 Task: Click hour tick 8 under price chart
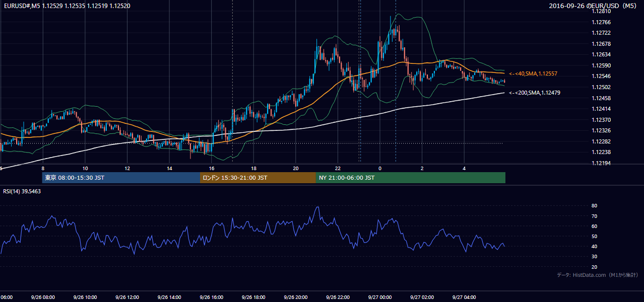point(43,168)
